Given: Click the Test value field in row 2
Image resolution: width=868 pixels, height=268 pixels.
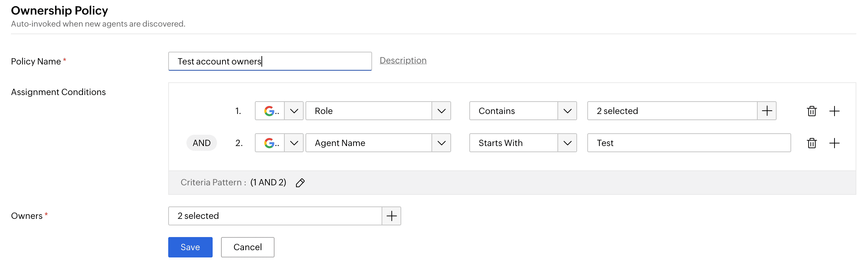Looking at the screenshot, I should (x=689, y=143).
